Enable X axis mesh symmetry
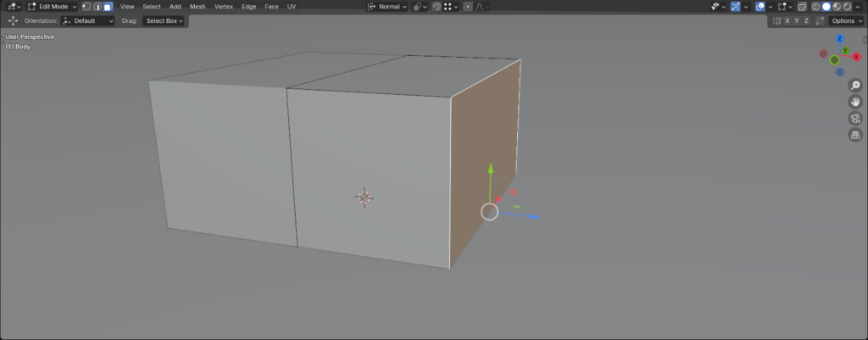 pyautogui.click(x=787, y=20)
